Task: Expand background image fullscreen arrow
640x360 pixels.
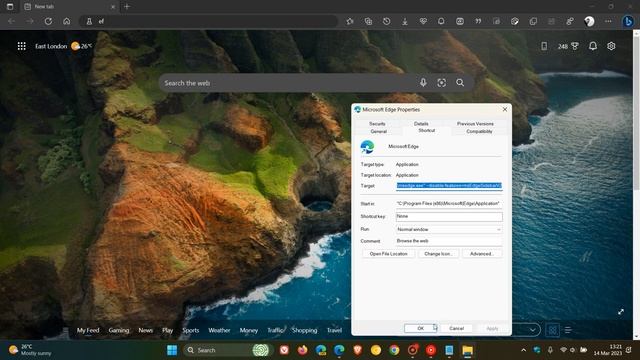Action: (621, 312)
